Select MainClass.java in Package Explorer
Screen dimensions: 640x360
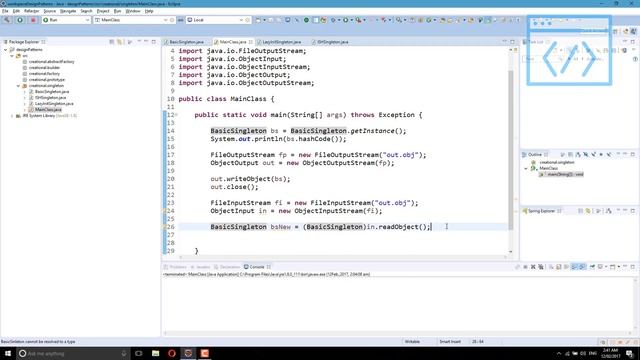pyautogui.click(x=48, y=110)
